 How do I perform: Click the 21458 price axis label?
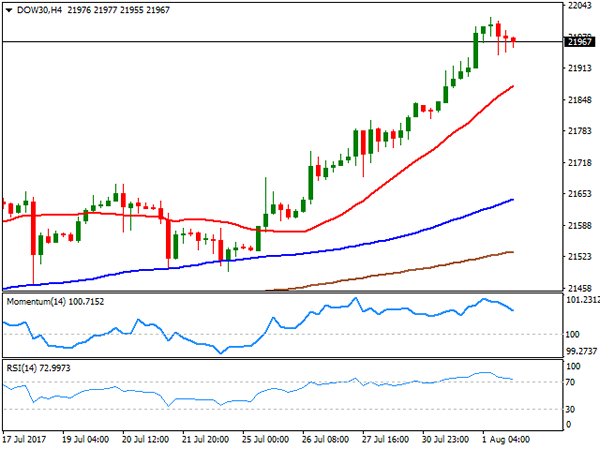580,288
